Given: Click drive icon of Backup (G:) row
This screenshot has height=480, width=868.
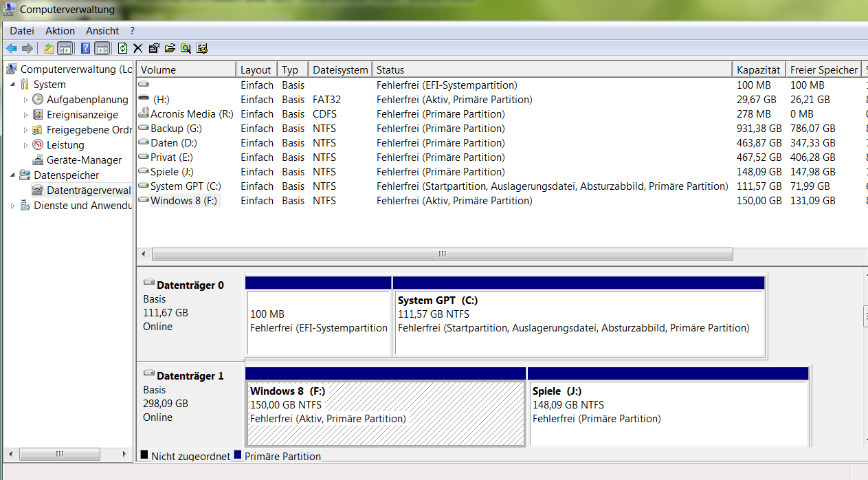Looking at the screenshot, I should pos(144,128).
